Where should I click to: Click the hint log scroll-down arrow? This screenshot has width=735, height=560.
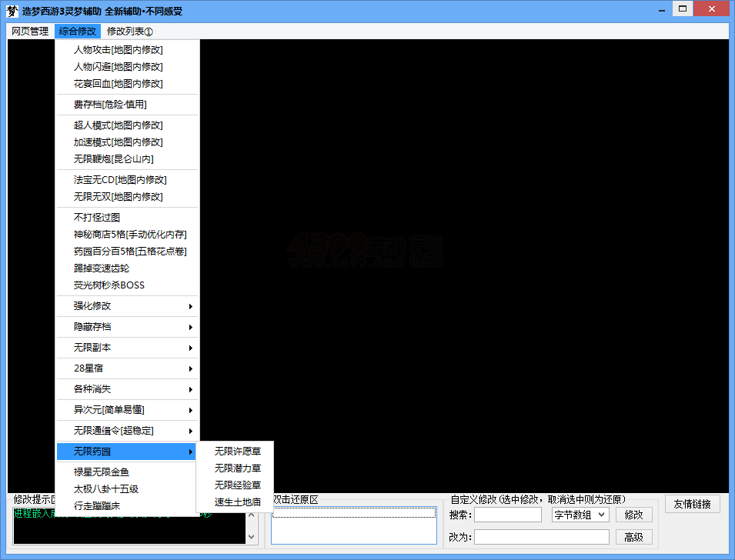click(x=251, y=537)
